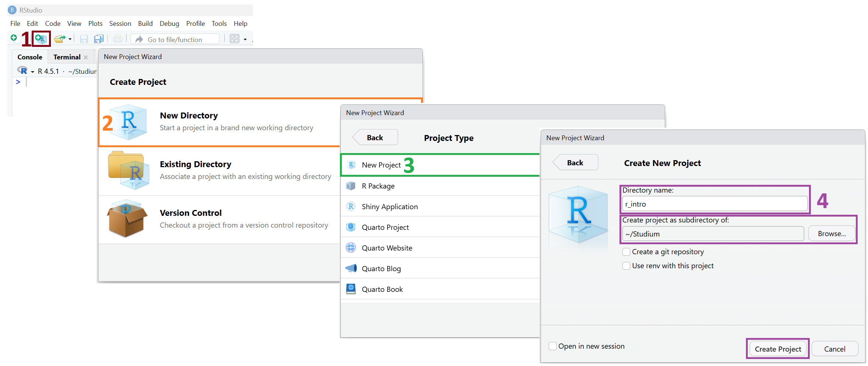The width and height of the screenshot is (868, 366).
Task: Select the Quarto Book icon
Action: (351, 289)
